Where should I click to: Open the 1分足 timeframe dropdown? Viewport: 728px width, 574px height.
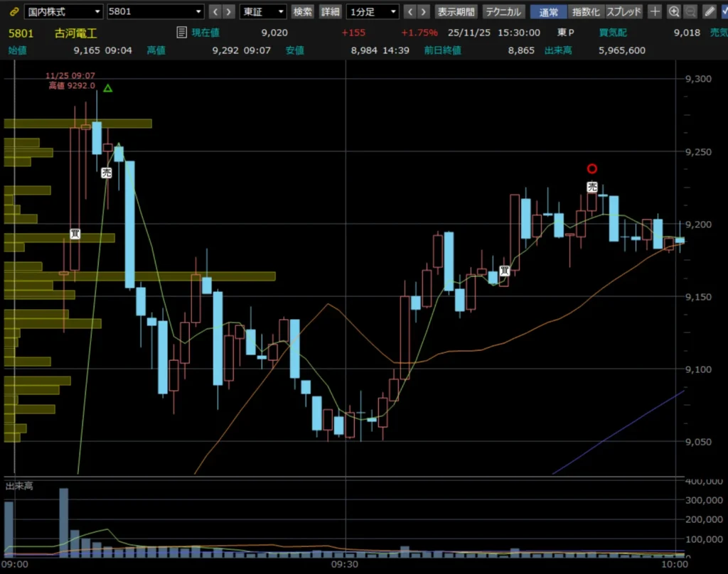click(373, 11)
